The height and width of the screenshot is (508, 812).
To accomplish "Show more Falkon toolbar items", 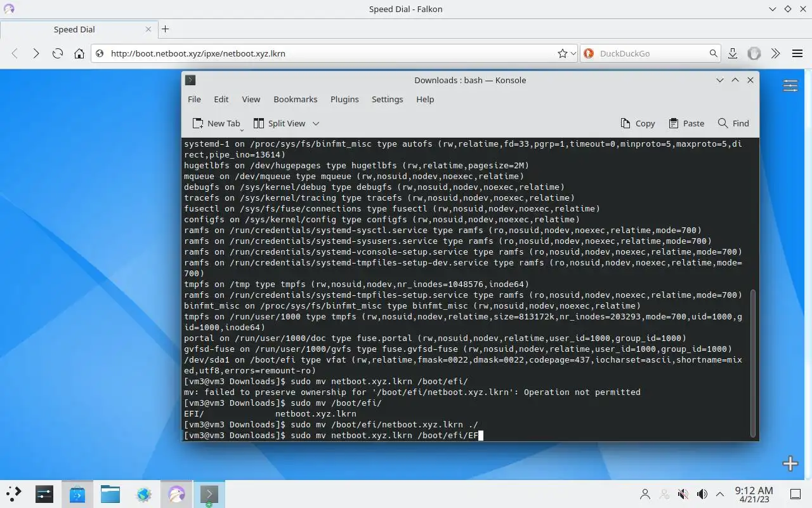I will click(x=775, y=53).
